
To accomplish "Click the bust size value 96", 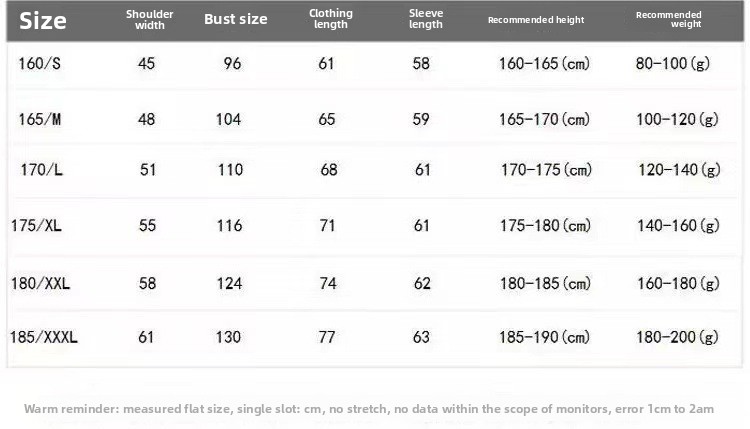I will click(233, 64).
